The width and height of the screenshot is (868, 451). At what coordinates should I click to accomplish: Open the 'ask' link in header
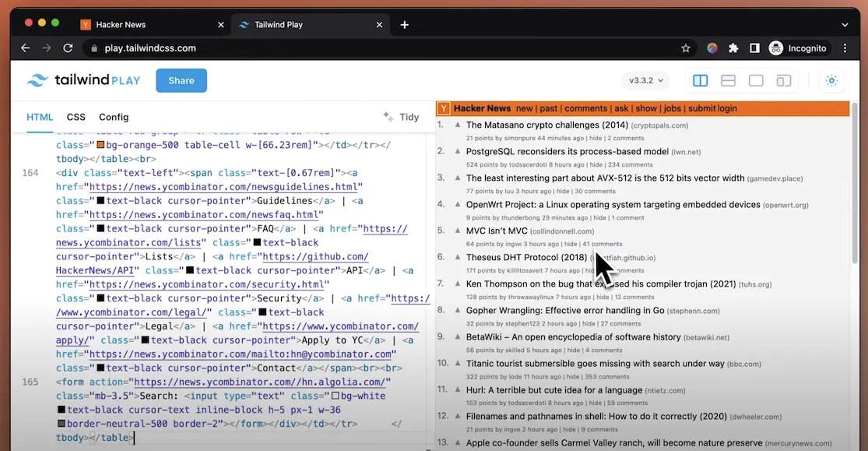pos(621,108)
